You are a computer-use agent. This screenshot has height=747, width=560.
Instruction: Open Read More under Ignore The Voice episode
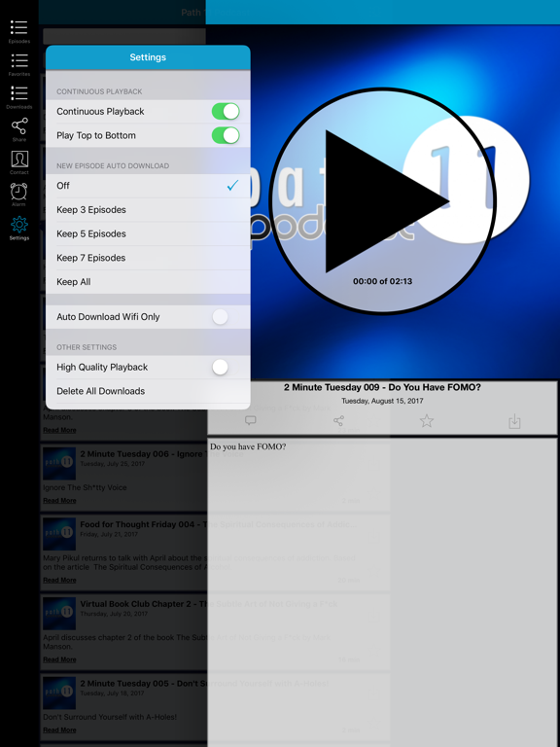(x=59, y=501)
